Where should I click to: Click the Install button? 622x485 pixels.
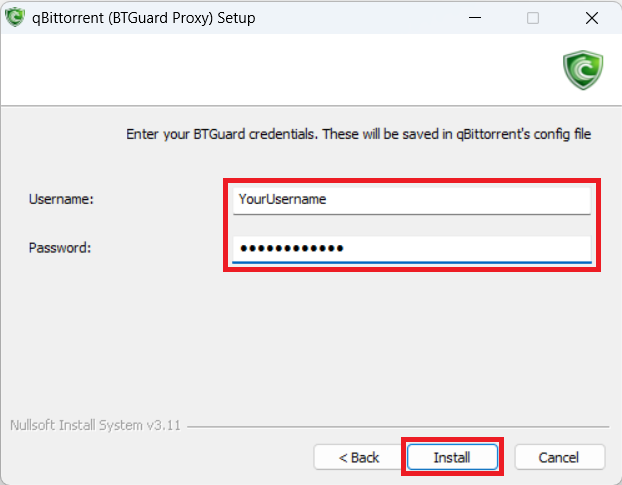click(452, 457)
